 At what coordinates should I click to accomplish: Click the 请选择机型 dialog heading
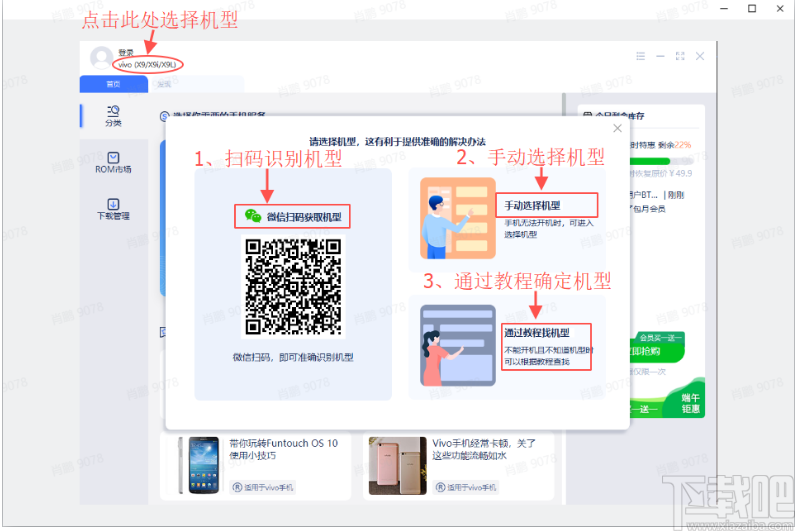[x=397, y=142]
